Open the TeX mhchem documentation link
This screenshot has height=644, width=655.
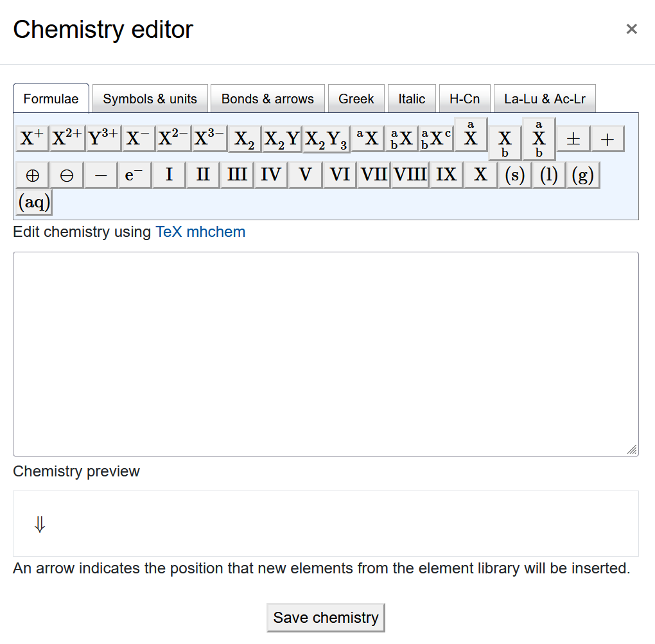200,232
